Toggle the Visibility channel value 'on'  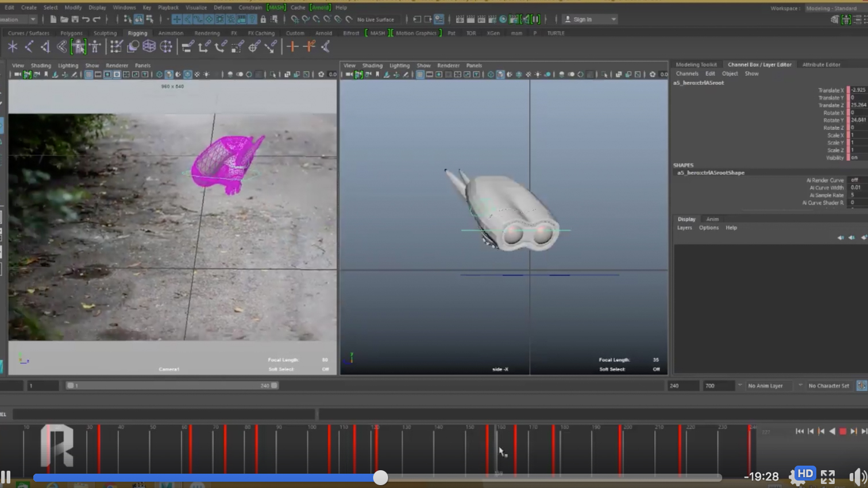click(x=855, y=158)
